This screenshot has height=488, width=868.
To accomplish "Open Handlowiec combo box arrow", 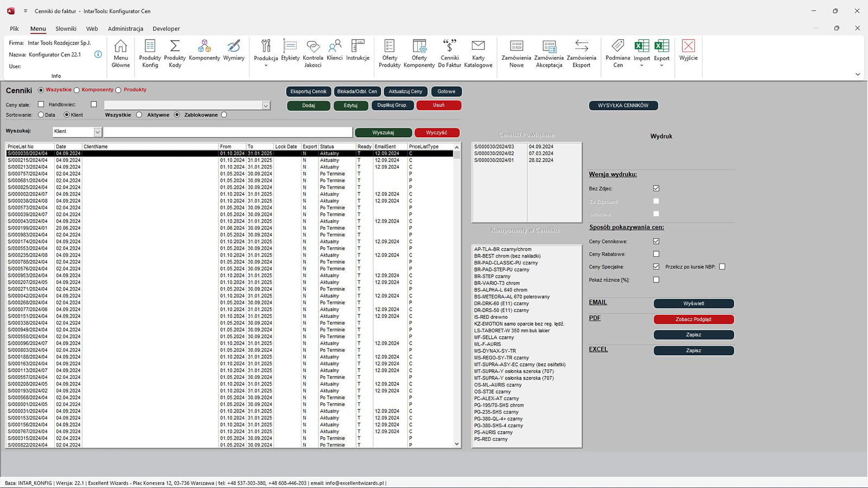I will coord(266,106).
